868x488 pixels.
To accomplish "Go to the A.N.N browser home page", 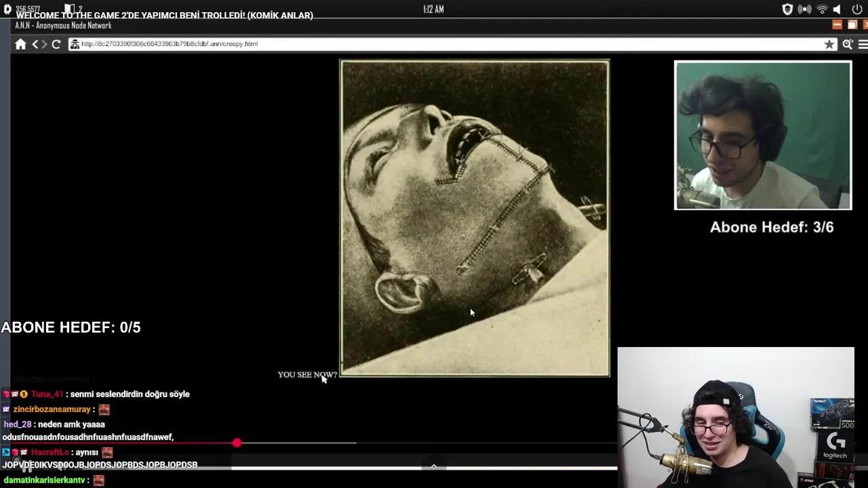I will pyautogui.click(x=20, y=44).
